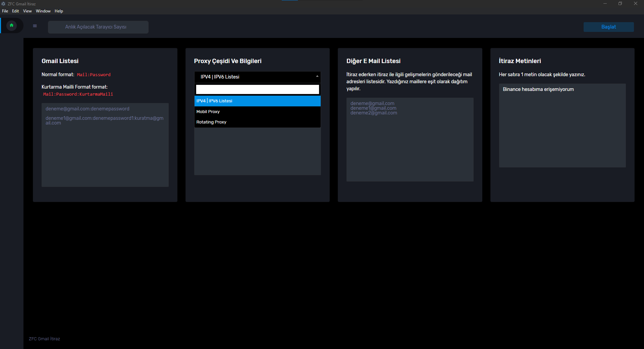Viewport: 644px width, 349px height.
Task: Open the Window menu
Action: coord(43,11)
